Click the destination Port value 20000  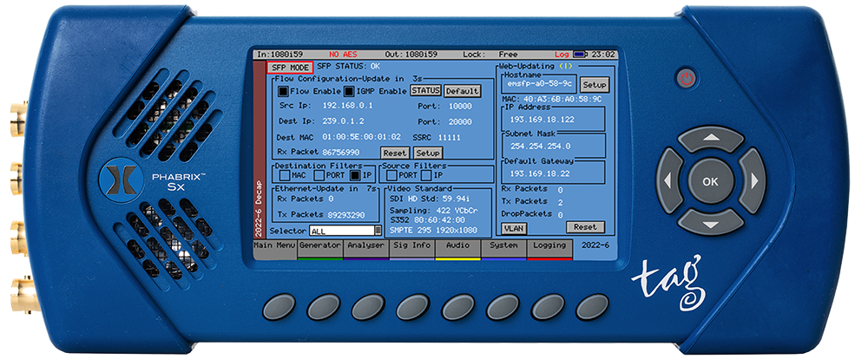click(460, 121)
